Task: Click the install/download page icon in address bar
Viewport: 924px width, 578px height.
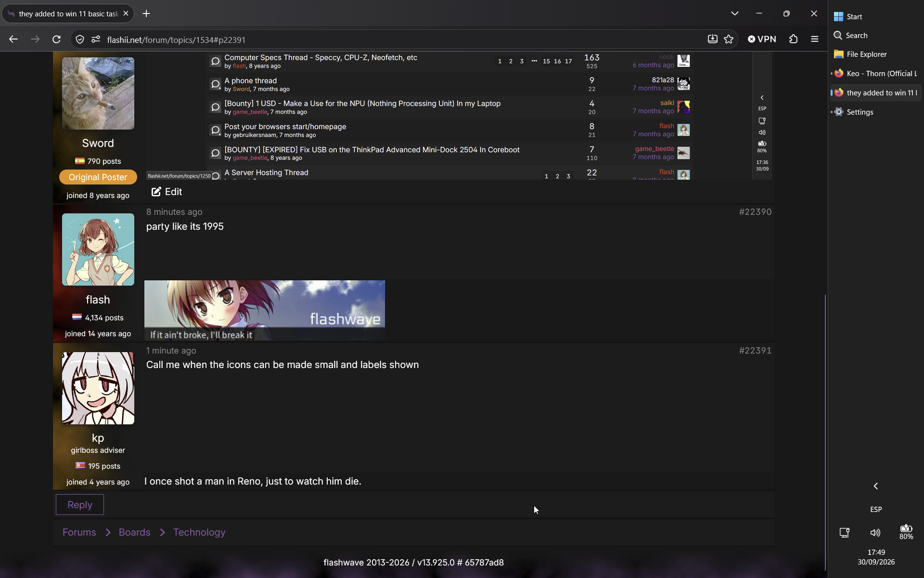Action: [712, 39]
